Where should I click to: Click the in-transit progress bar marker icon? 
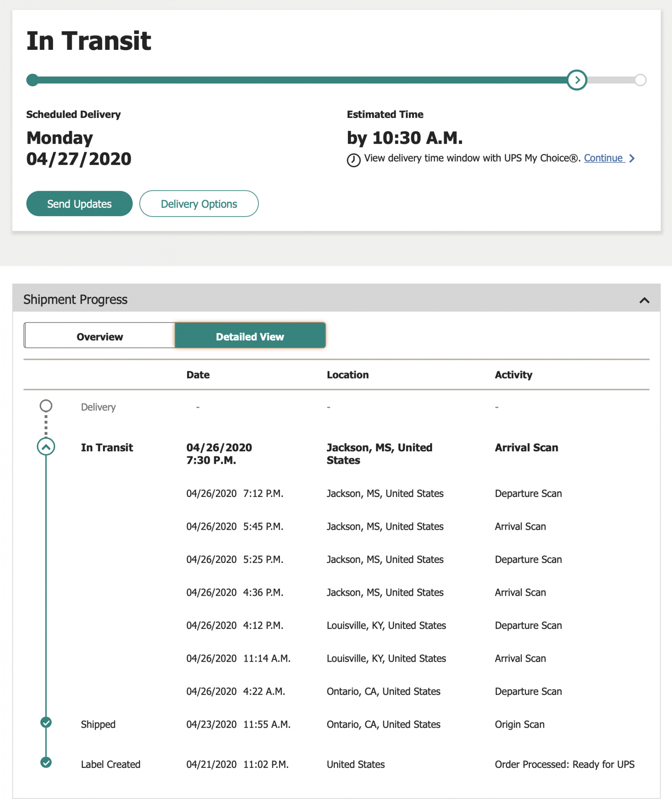tap(577, 80)
